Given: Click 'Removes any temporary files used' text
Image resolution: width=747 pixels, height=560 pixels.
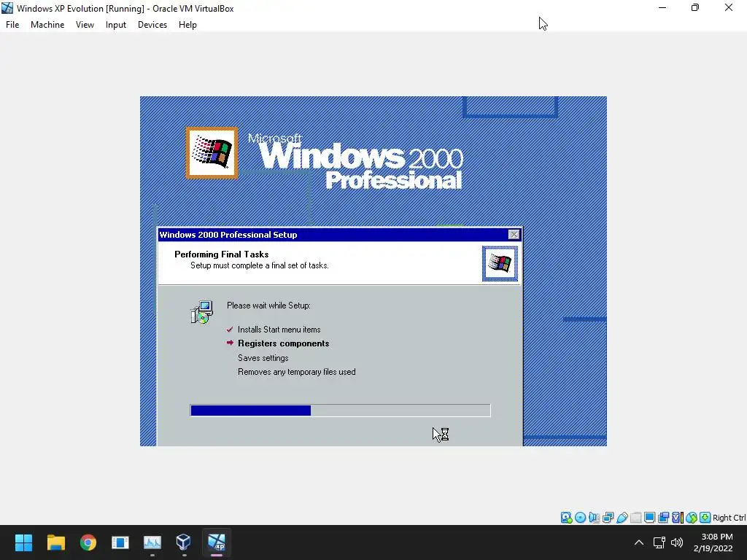Looking at the screenshot, I should pos(297,372).
